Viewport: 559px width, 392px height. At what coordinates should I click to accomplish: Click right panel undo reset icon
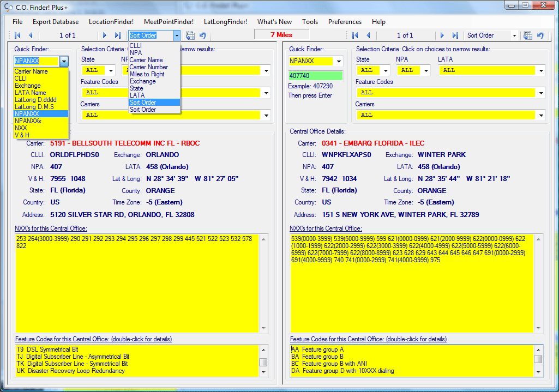click(x=540, y=35)
